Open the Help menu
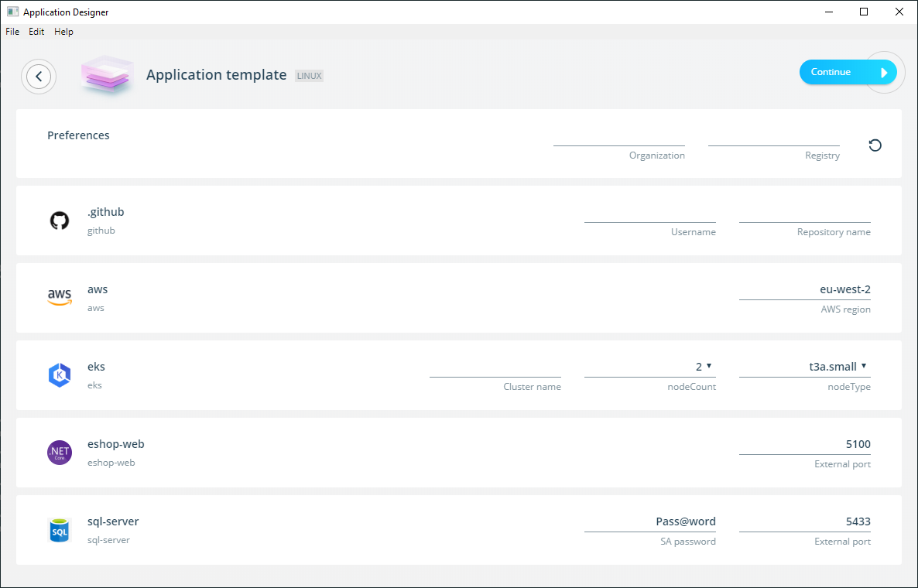This screenshot has width=918, height=588. pyautogui.click(x=63, y=32)
